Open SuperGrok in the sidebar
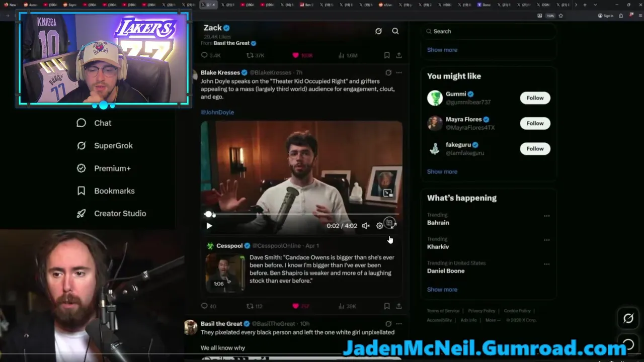 click(105, 145)
